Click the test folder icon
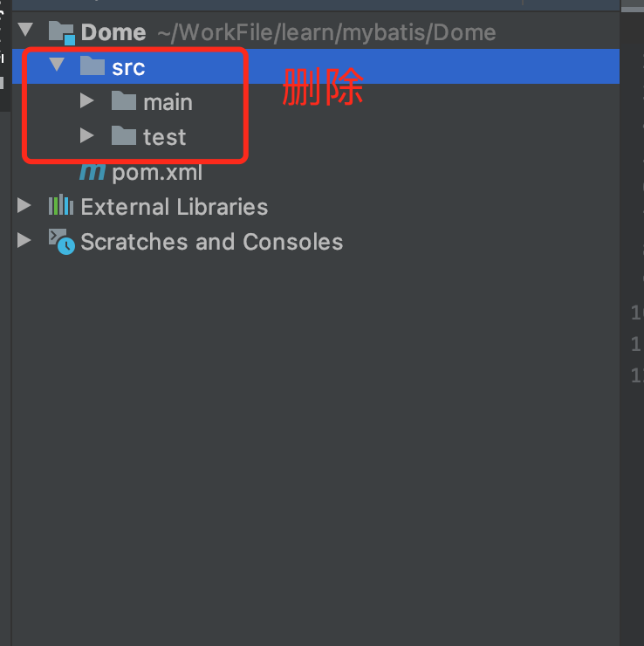The width and height of the screenshot is (644, 646). click(124, 135)
